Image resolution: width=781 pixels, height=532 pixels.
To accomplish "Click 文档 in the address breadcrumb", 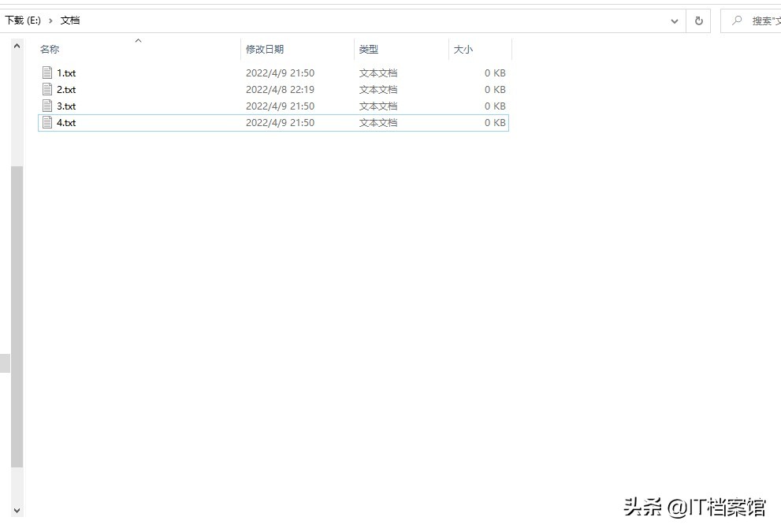I will pyautogui.click(x=70, y=20).
